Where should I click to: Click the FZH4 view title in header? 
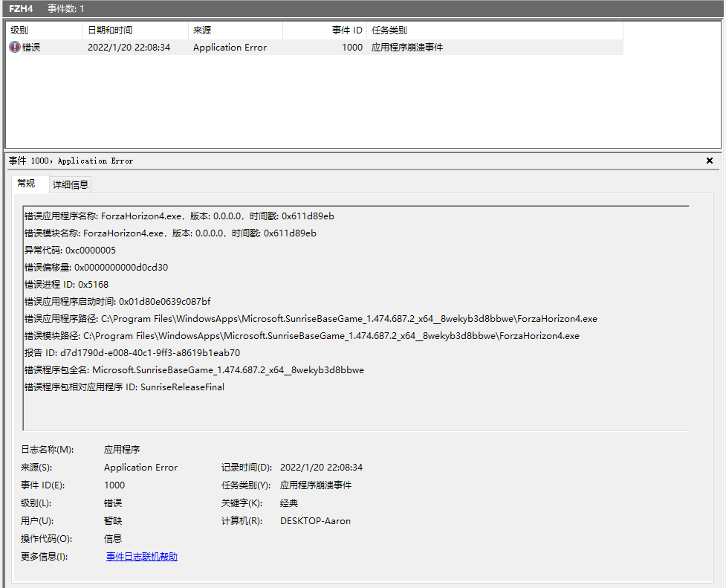coord(21,8)
